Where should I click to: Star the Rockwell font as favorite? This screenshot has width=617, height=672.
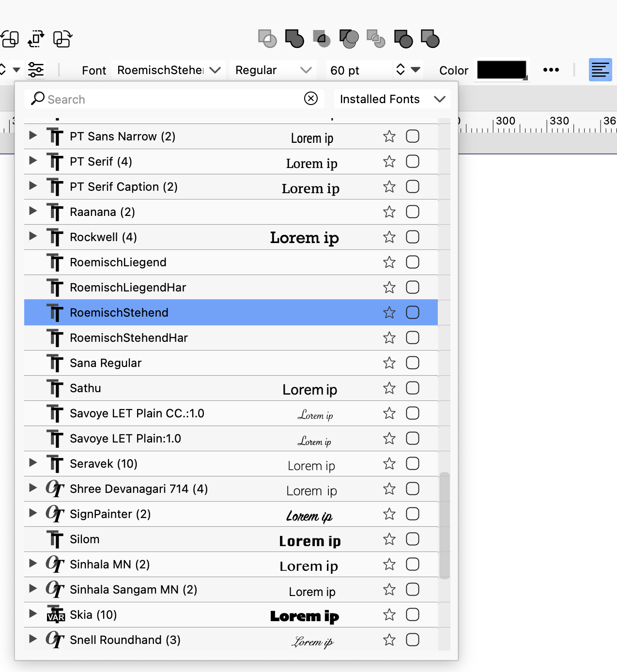pyautogui.click(x=389, y=237)
